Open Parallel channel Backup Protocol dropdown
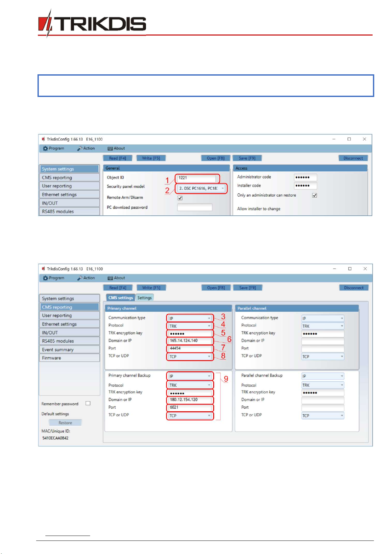 323,385
